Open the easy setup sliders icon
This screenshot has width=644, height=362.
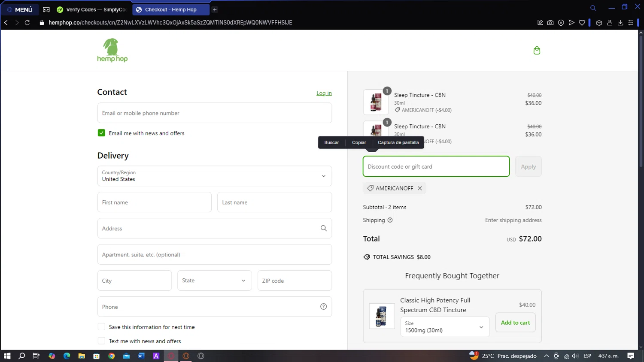(631, 23)
